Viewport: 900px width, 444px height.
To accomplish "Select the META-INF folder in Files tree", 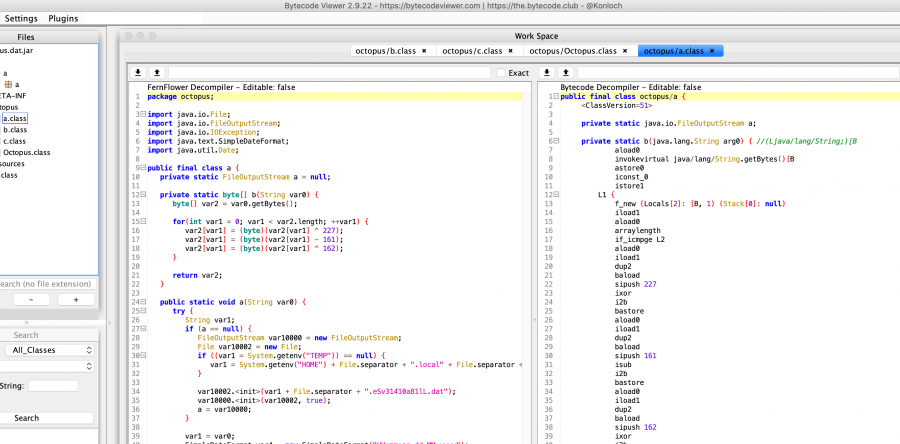I will [13, 96].
